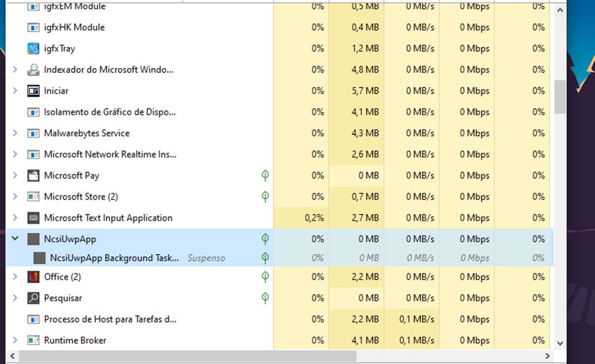The width and height of the screenshot is (595, 364).
Task: Click the Microsoft Text Input Application icon
Action: click(x=33, y=218)
